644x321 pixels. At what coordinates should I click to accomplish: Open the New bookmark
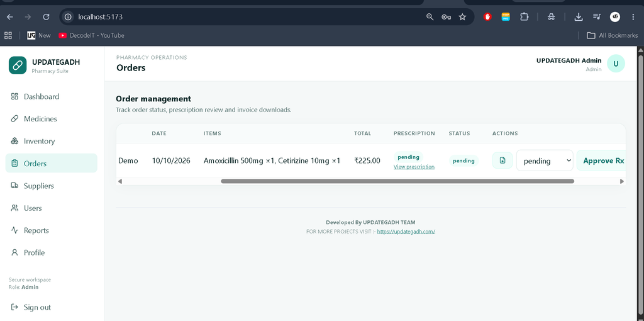(38, 35)
